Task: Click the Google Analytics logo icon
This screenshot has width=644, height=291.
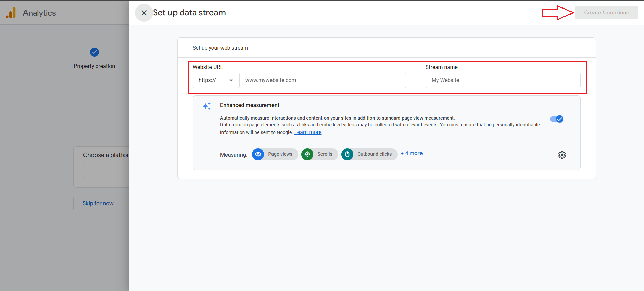Action: point(11,13)
